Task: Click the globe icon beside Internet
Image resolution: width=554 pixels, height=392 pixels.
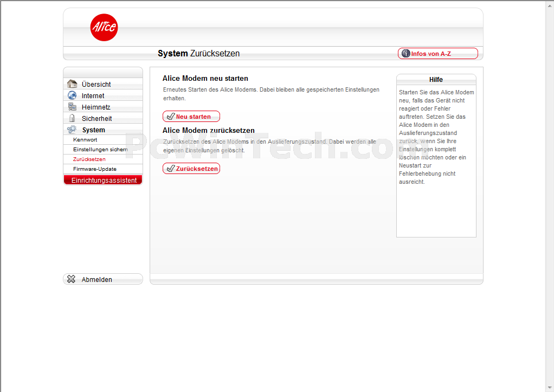Action: tap(72, 95)
